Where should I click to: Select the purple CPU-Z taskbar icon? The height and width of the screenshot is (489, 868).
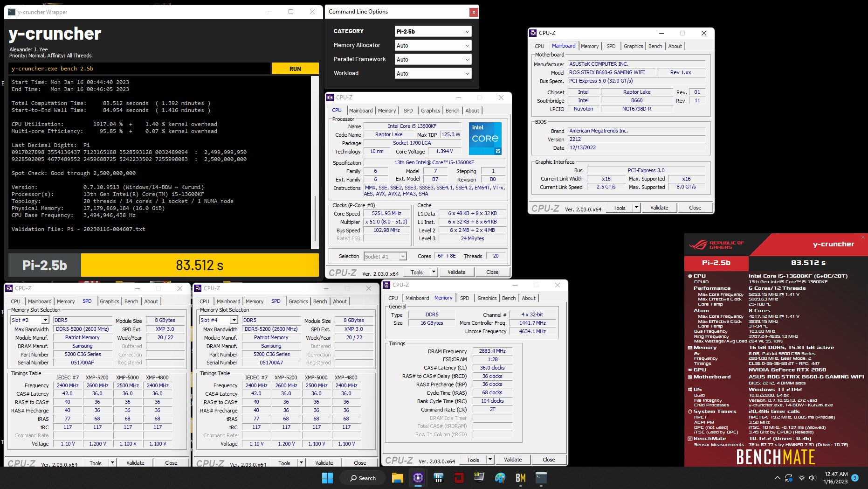point(418,478)
